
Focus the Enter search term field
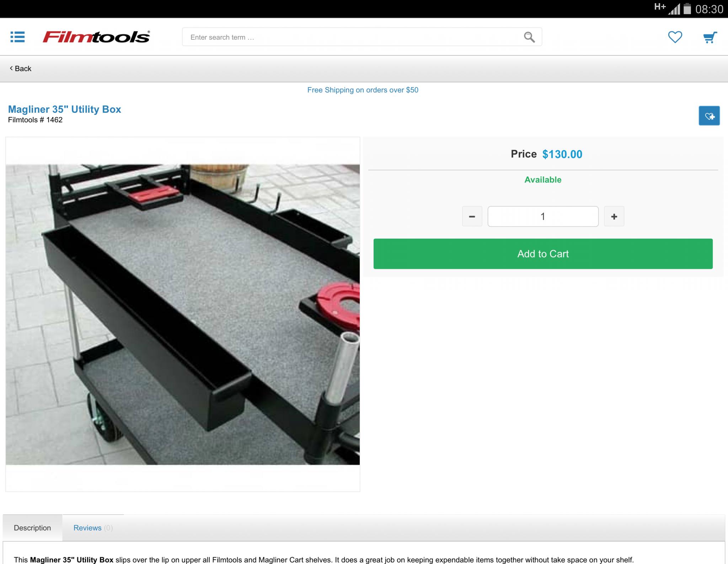click(362, 37)
